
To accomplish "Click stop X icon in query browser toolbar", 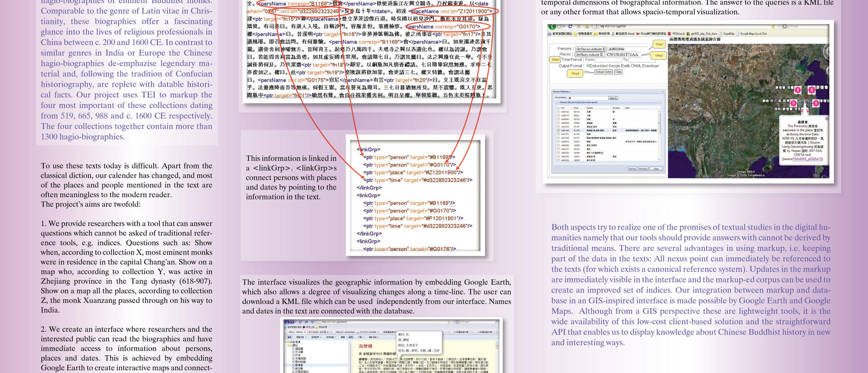I will pyautogui.click(x=579, y=26).
